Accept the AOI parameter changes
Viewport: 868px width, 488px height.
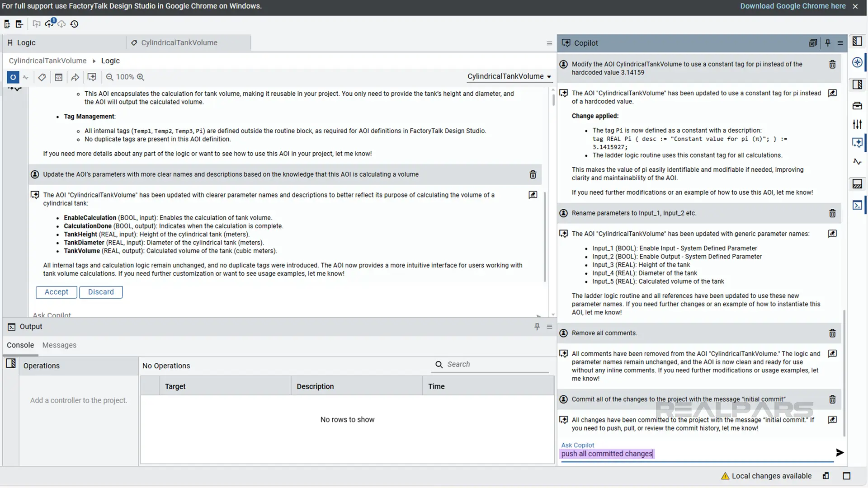[x=56, y=292]
